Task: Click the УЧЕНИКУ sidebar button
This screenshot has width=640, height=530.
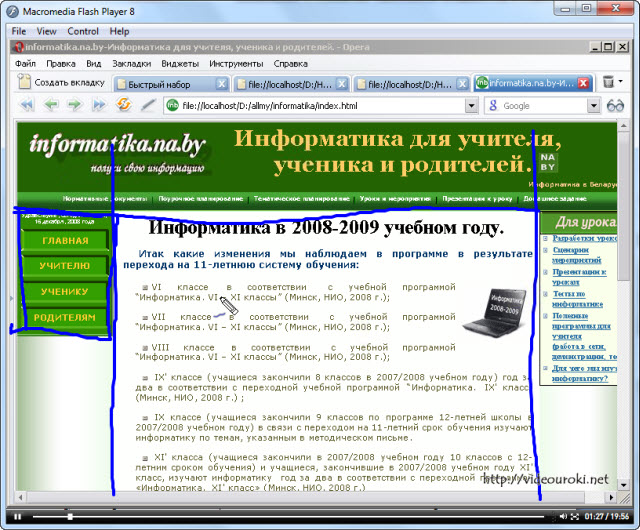Action: (65, 292)
